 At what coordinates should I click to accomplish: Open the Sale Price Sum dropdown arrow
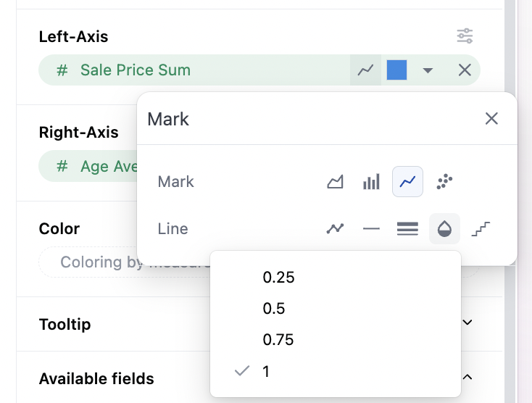tap(428, 70)
